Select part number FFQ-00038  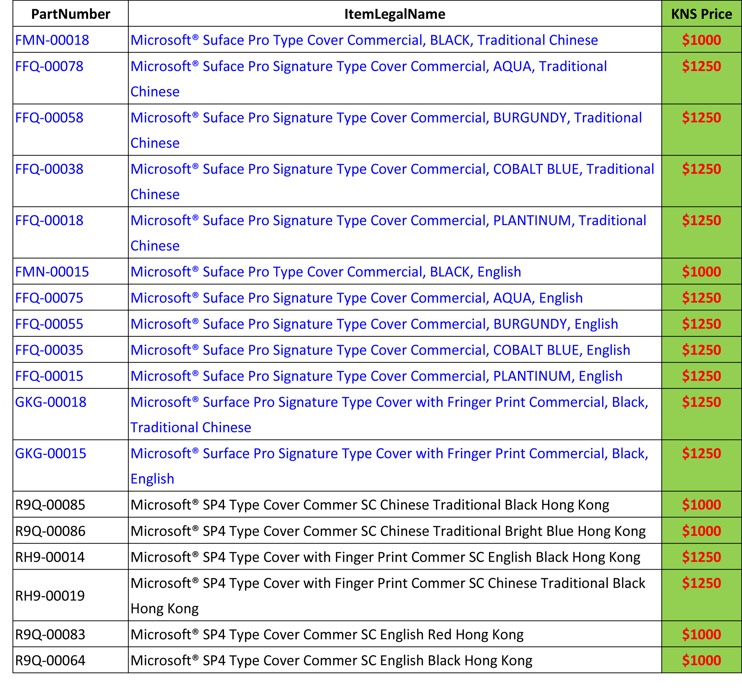coord(49,169)
